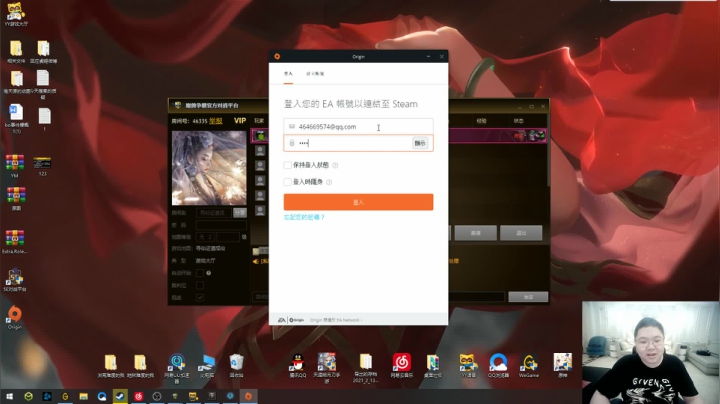
Task: Click help icon beside keep signed in option
Action: tap(335, 165)
